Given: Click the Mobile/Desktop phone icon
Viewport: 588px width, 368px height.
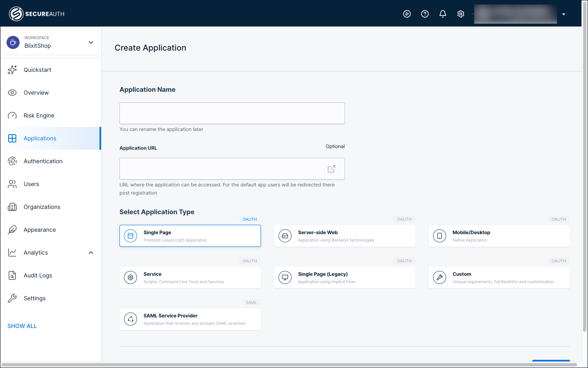Looking at the screenshot, I should tap(440, 236).
